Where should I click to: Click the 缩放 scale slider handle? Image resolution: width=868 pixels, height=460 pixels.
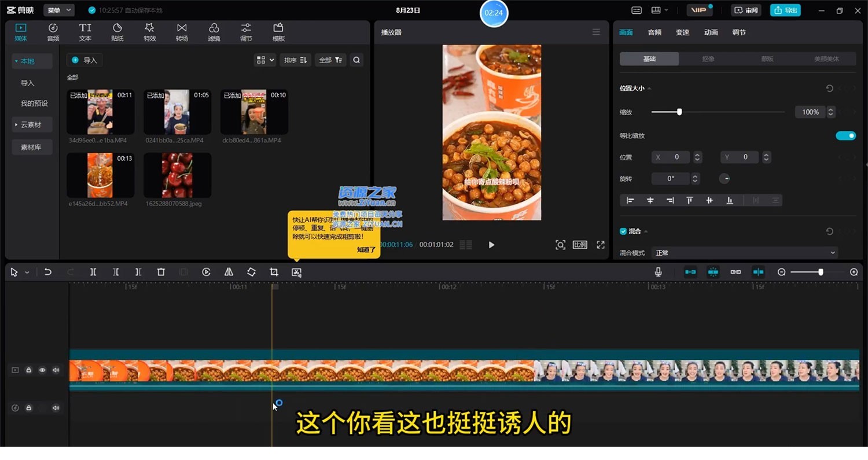pyautogui.click(x=679, y=112)
